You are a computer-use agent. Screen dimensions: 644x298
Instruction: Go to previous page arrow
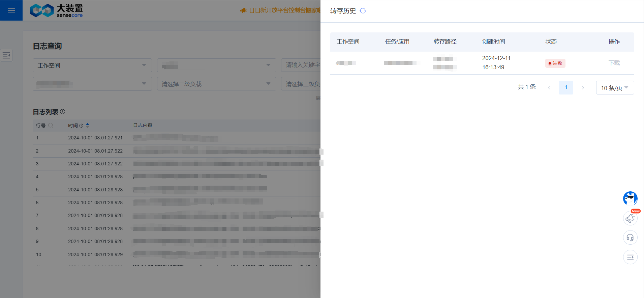click(549, 88)
